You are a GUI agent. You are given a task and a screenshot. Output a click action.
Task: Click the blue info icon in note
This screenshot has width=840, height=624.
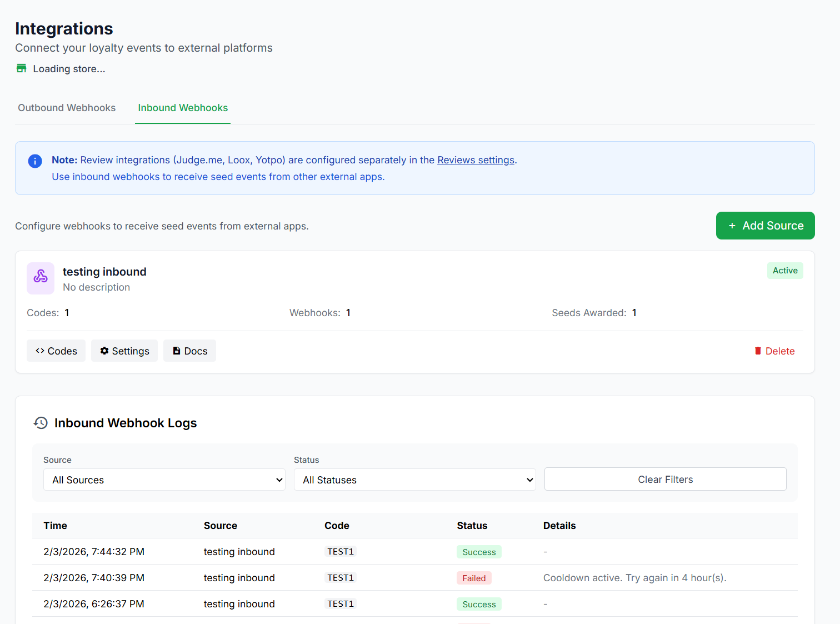point(35,161)
